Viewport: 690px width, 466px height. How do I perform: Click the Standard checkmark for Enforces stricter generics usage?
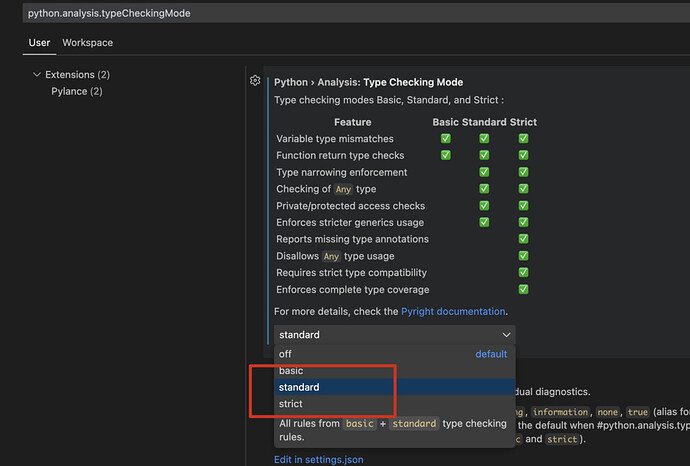click(x=484, y=222)
